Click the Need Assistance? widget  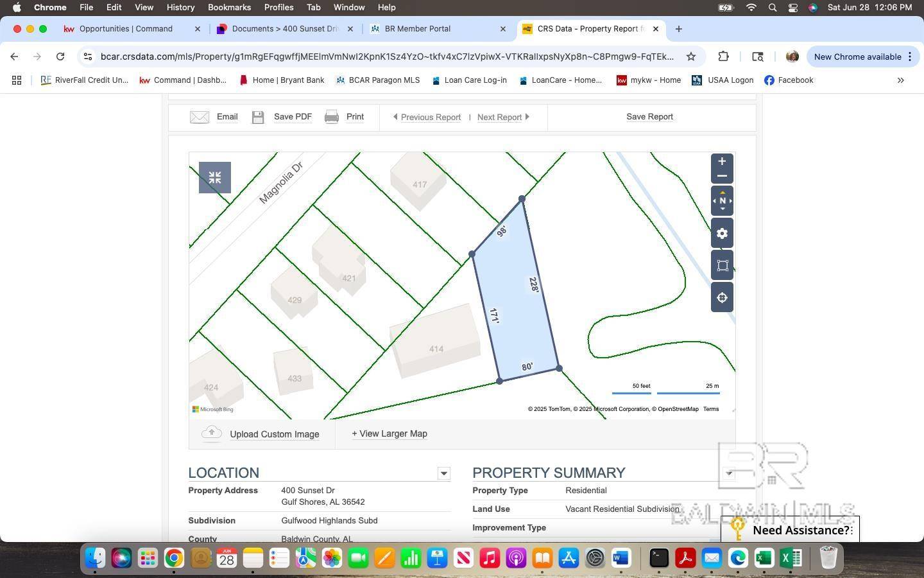click(x=790, y=529)
